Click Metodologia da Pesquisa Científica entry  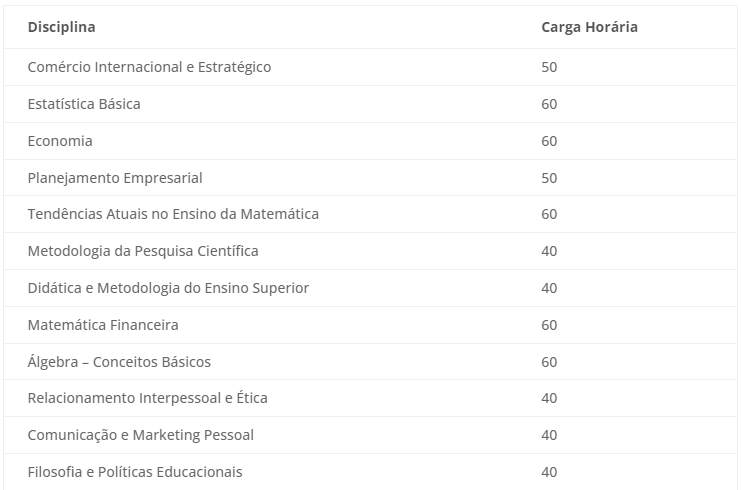[143, 251]
